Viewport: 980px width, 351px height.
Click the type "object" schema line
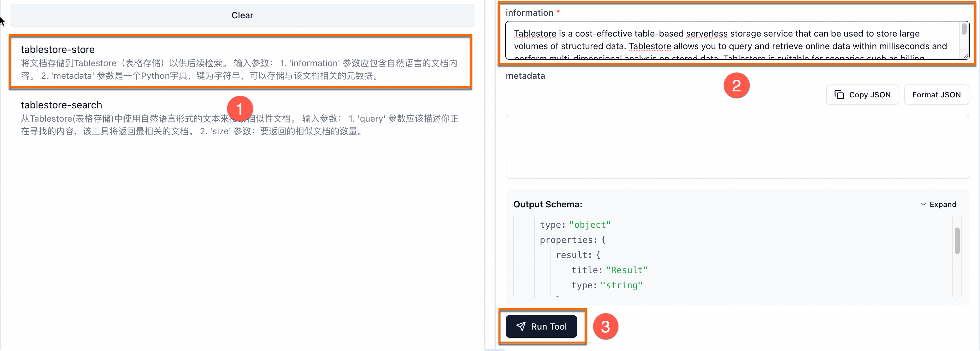click(x=575, y=225)
